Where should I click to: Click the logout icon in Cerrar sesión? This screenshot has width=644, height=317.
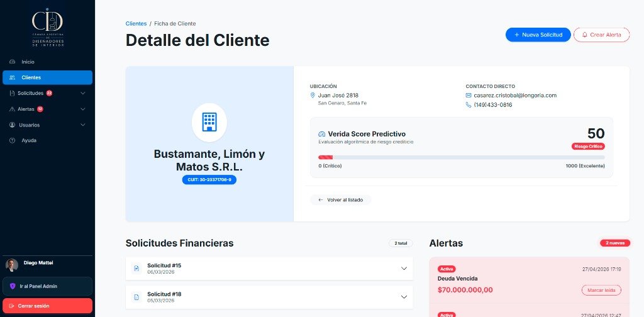(x=11, y=306)
